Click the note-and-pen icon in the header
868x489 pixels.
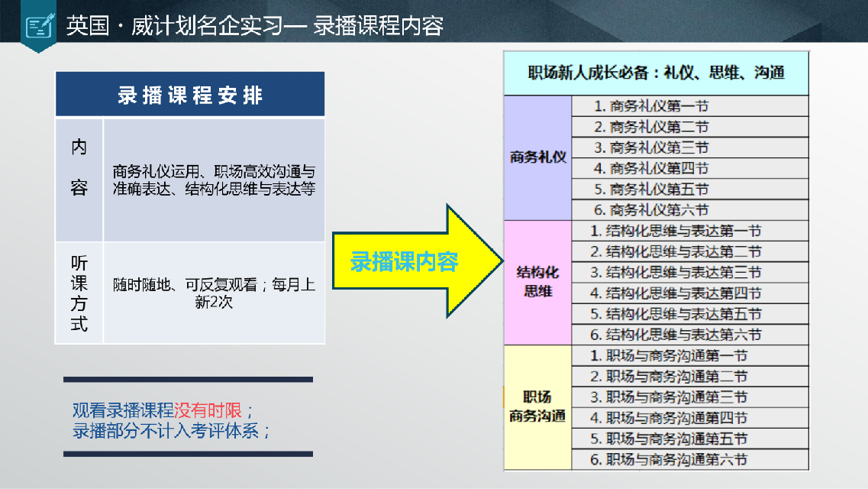coord(40,26)
